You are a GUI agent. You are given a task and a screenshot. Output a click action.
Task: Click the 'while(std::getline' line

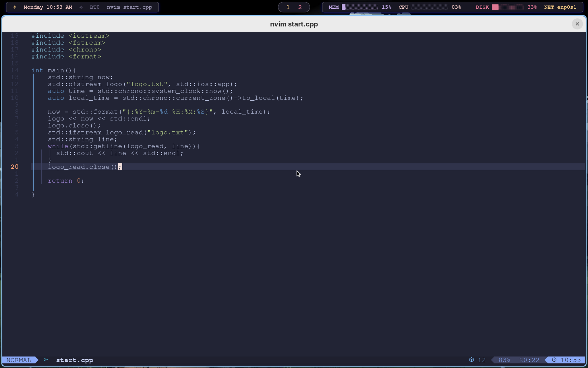124,146
